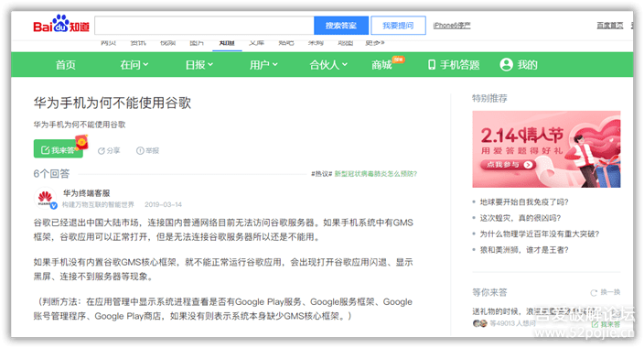Image resolution: width=644 pixels, height=348 pixels.
Task: Expand the 用户 dropdown menu
Action: point(263,65)
